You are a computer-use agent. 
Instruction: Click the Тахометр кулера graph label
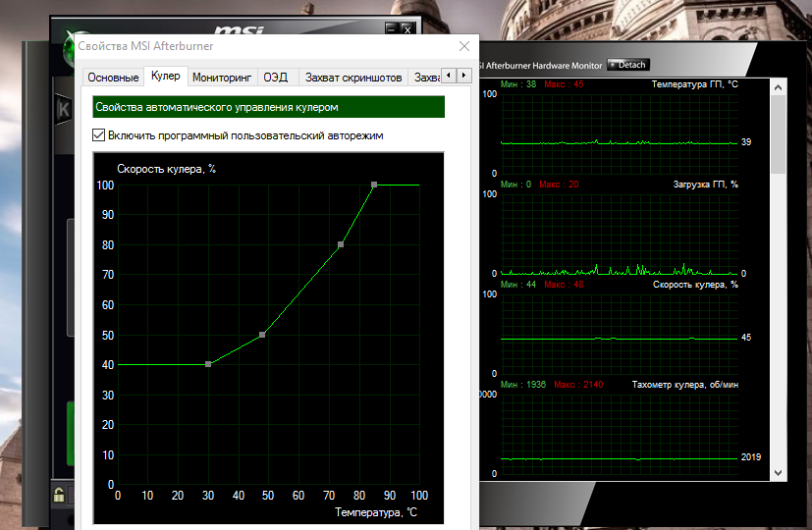point(684,385)
